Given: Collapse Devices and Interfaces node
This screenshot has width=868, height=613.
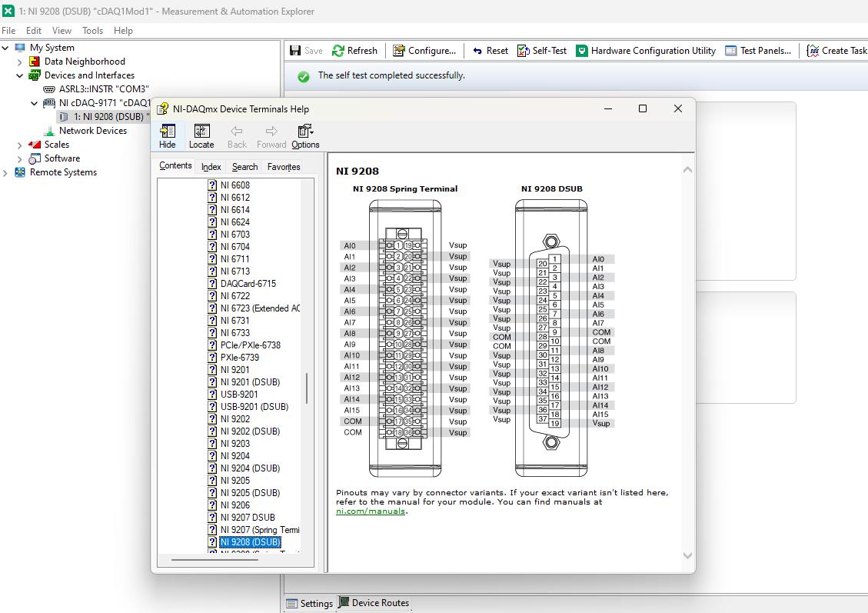Looking at the screenshot, I should pyautogui.click(x=20, y=75).
